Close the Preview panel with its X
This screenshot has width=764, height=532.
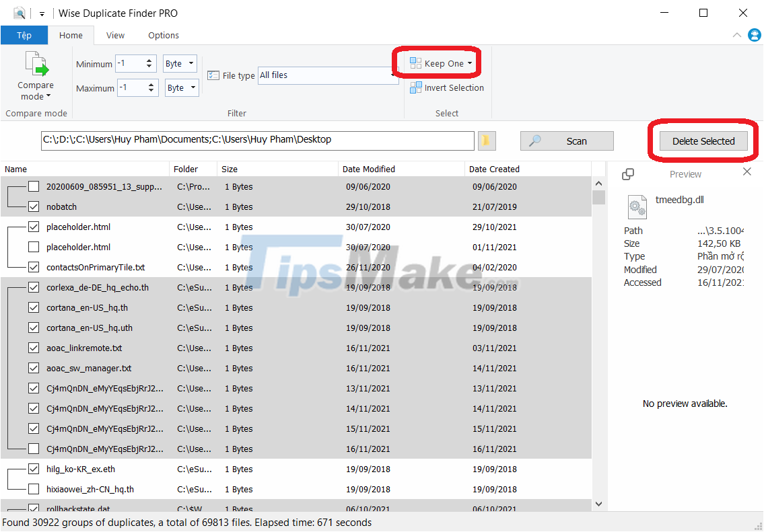[x=746, y=172]
